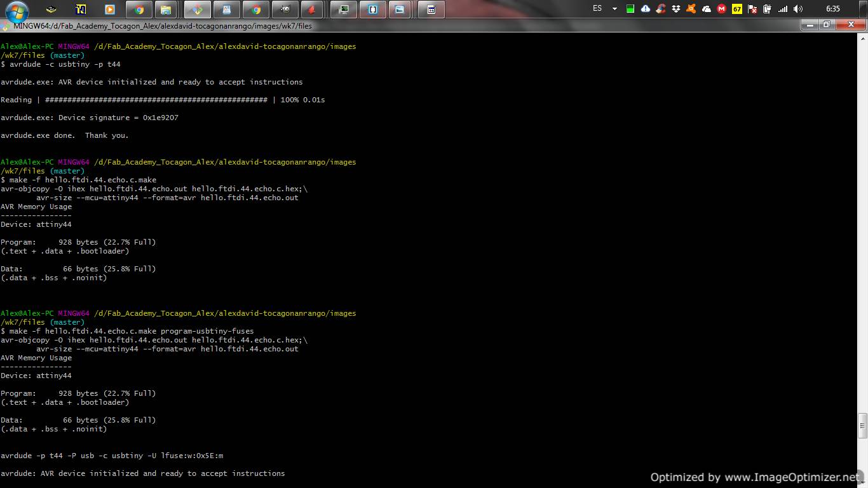Click the green memory meter tray icon

(630, 9)
